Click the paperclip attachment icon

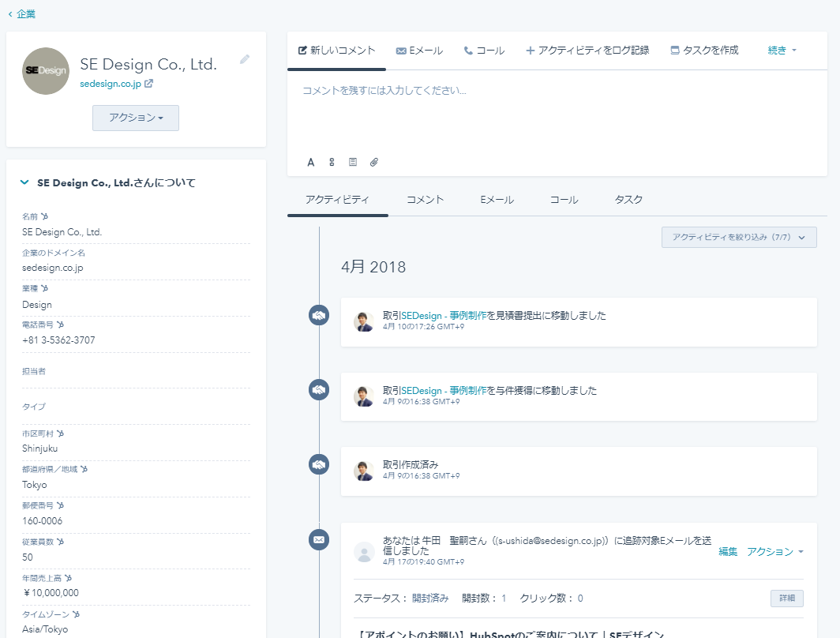tap(374, 162)
